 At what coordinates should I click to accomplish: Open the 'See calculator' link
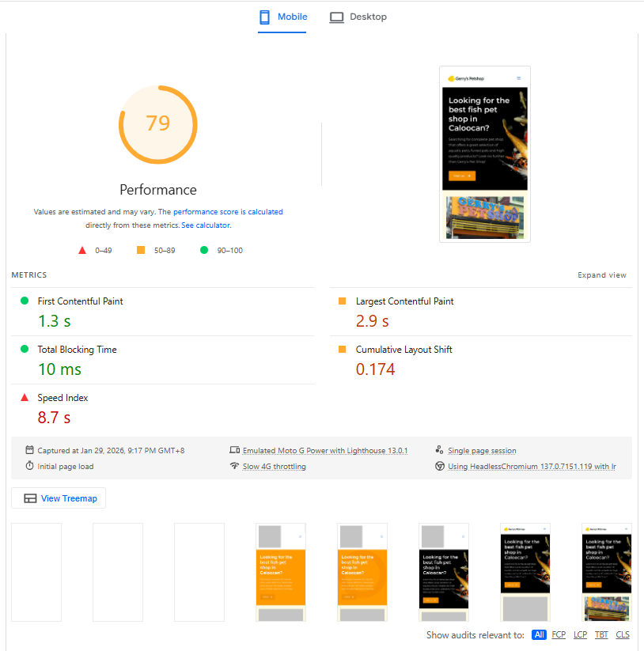click(206, 225)
